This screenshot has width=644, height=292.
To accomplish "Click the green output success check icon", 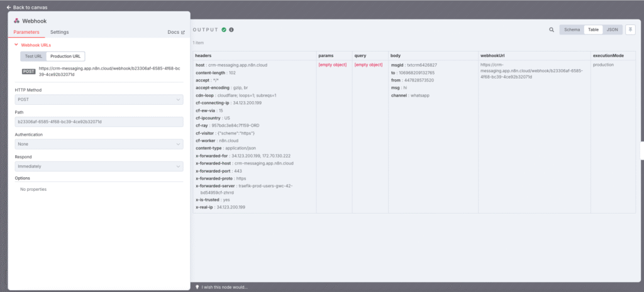I will 224,30.
